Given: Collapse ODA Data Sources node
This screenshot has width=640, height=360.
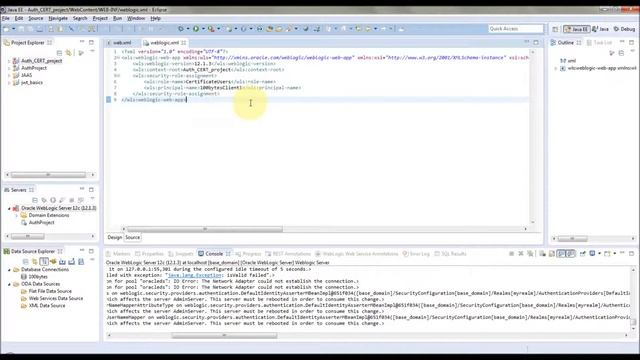Looking at the screenshot, I should tap(9, 284).
